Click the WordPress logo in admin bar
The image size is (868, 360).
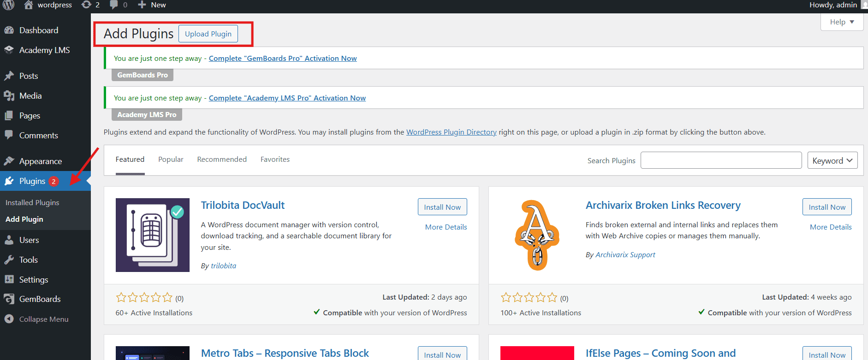(x=9, y=5)
